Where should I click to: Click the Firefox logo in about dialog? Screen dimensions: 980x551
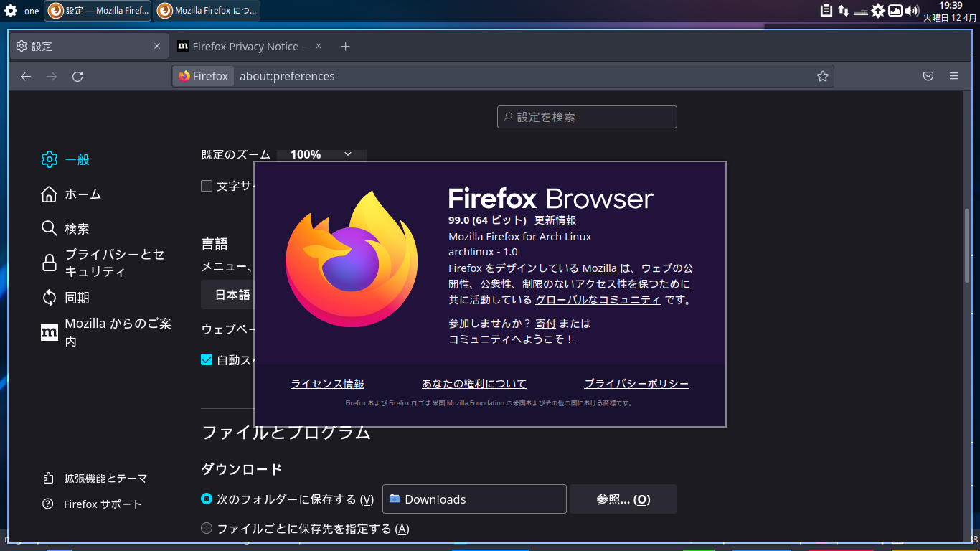[352, 258]
